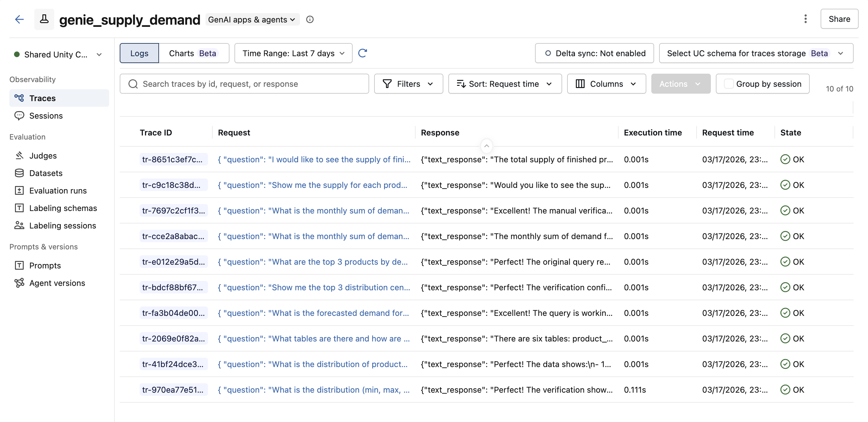
Task: Open the Time Range dropdown
Action: click(x=293, y=53)
